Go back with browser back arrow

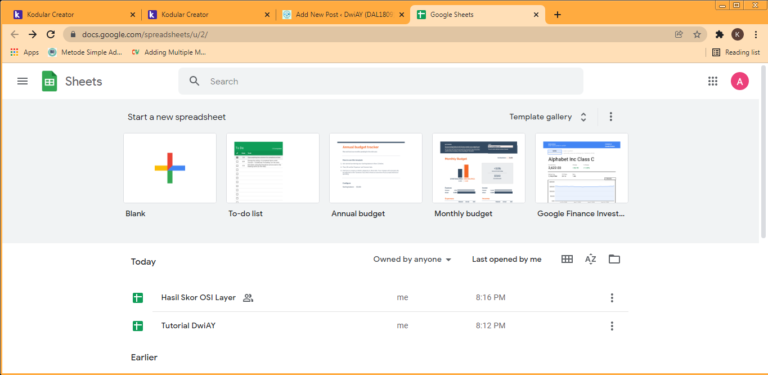[x=15, y=34]
